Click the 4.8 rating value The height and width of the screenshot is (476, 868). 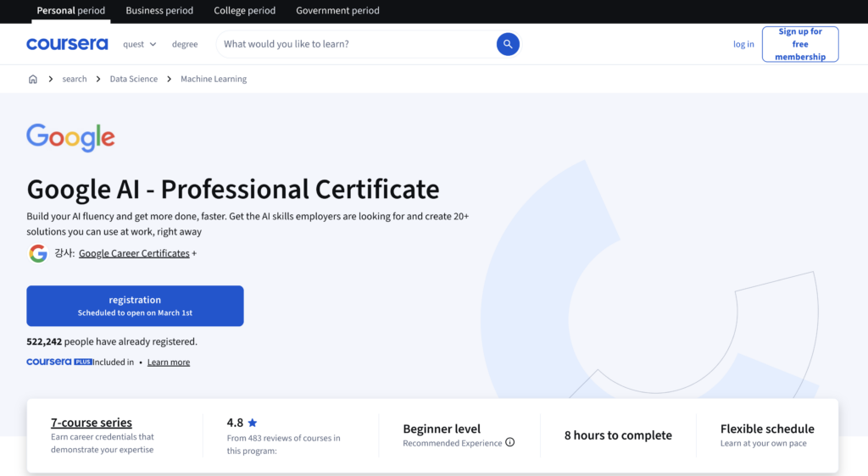235,423
